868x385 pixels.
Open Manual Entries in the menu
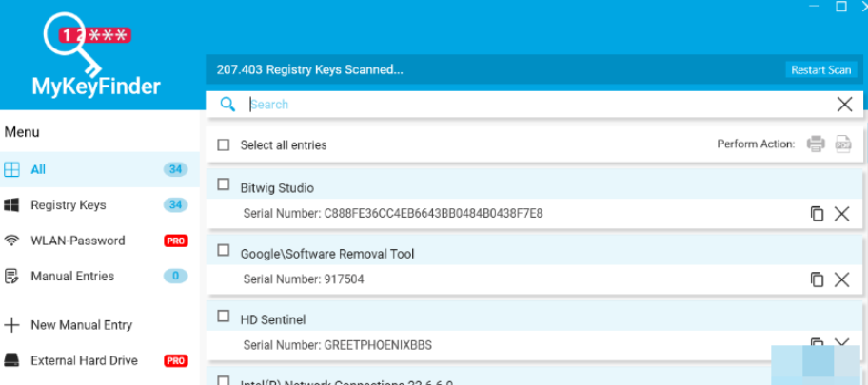pos(100,276)
